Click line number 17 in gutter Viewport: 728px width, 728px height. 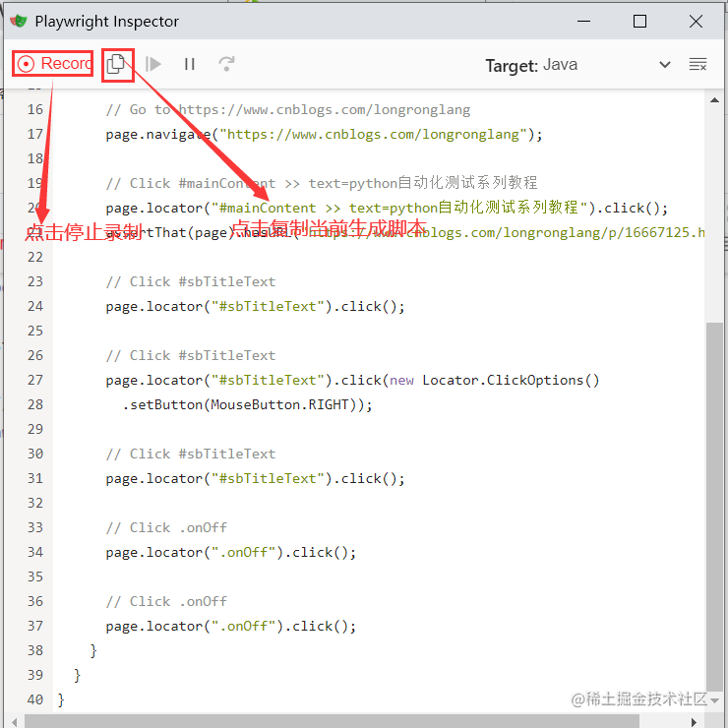tap(34, 134)
